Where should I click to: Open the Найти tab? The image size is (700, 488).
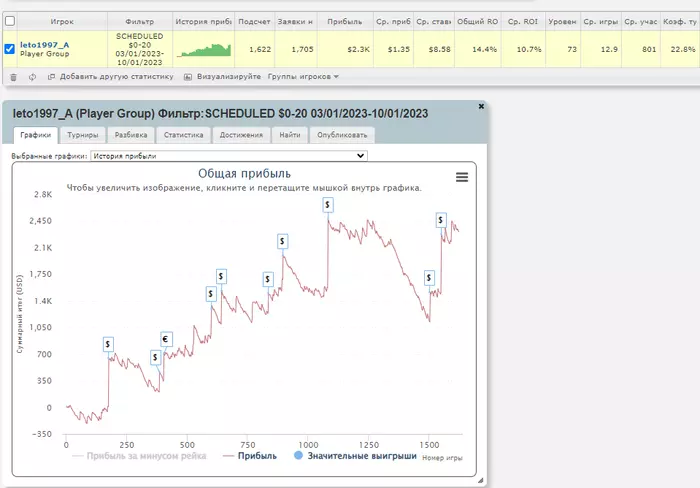(290, 135)
